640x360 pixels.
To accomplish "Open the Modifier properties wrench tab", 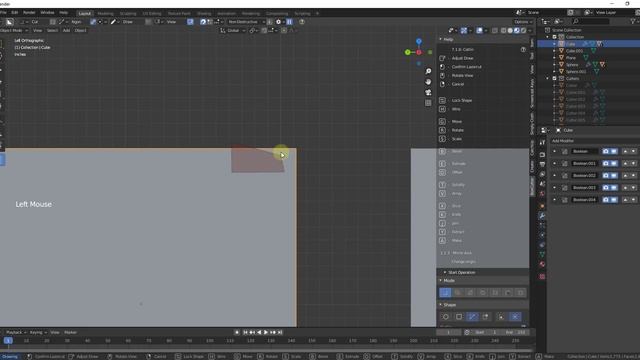I will pos(542,216).
